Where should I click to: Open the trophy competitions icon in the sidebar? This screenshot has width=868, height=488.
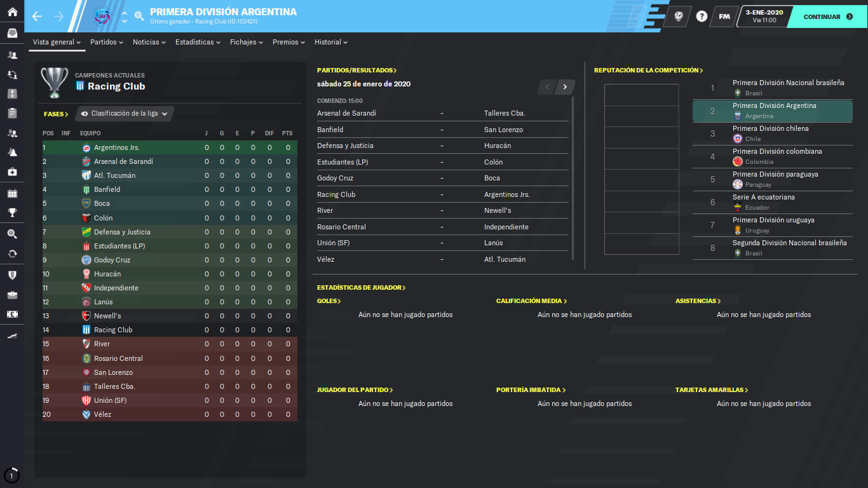pos(12,212)
